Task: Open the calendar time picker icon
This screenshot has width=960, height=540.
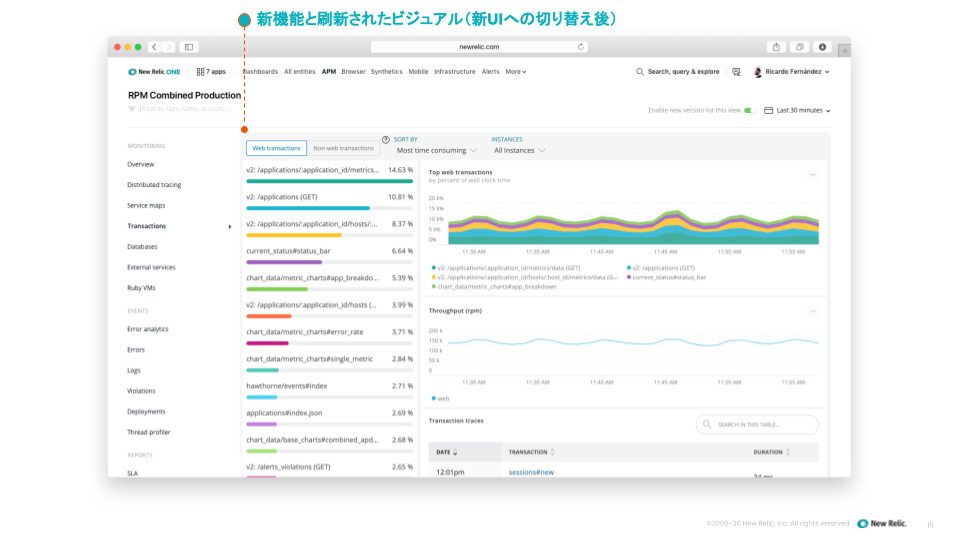Action: [x=768, y=110]
